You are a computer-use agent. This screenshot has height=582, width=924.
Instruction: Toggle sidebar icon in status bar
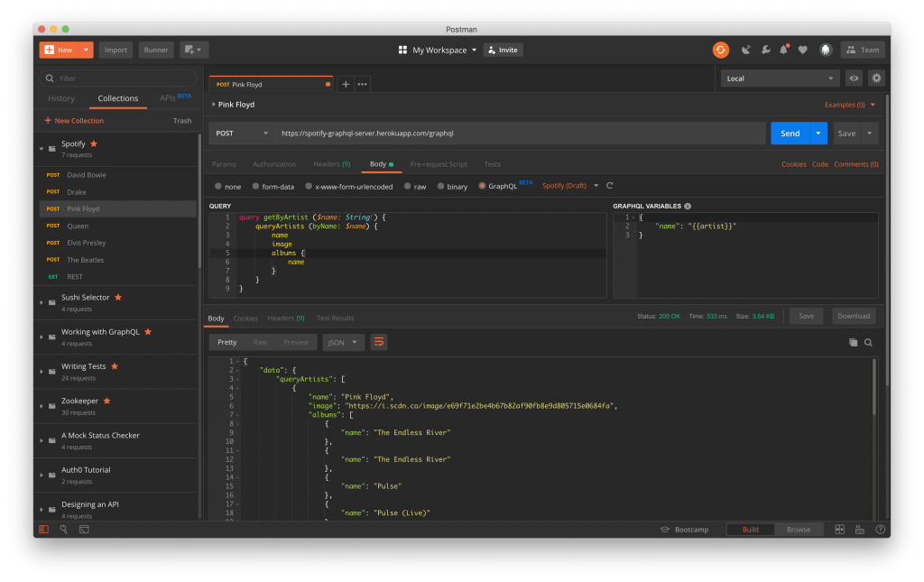pos(43,530)
